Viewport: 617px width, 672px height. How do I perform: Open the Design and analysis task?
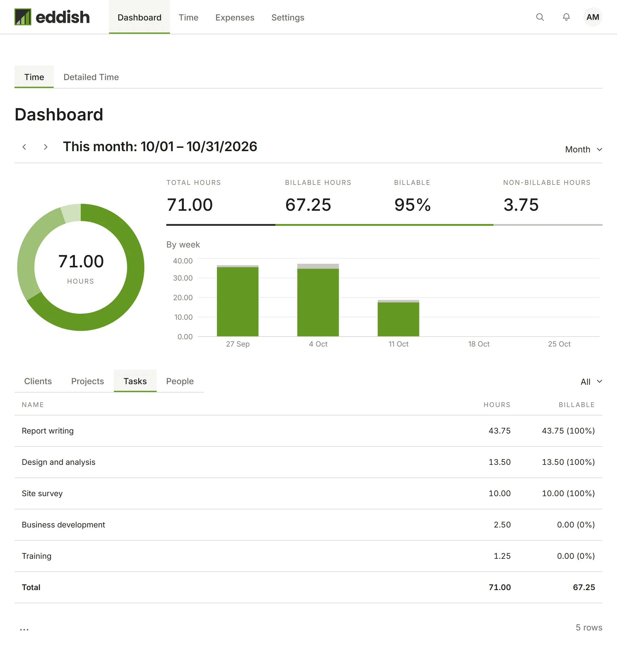(x=58, y=462)
